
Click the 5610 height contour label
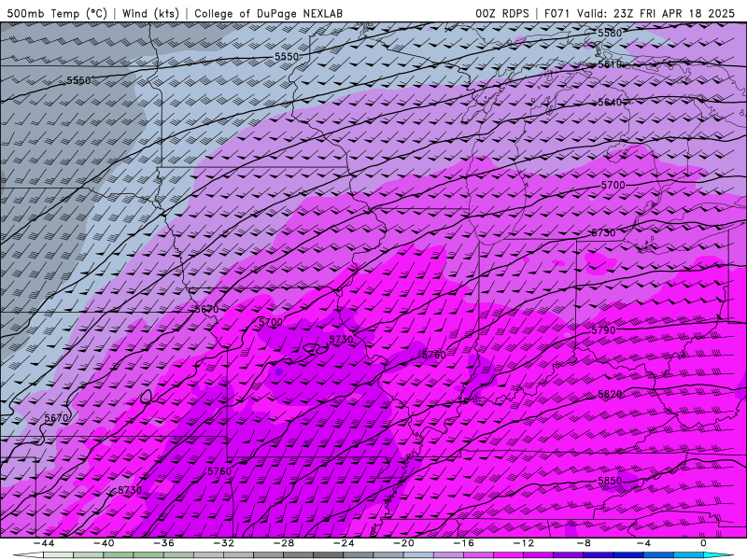(x=610, y=64)
